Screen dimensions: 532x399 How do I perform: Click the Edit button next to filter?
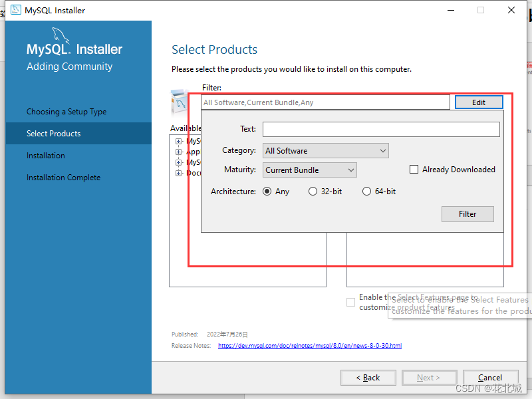479,102
